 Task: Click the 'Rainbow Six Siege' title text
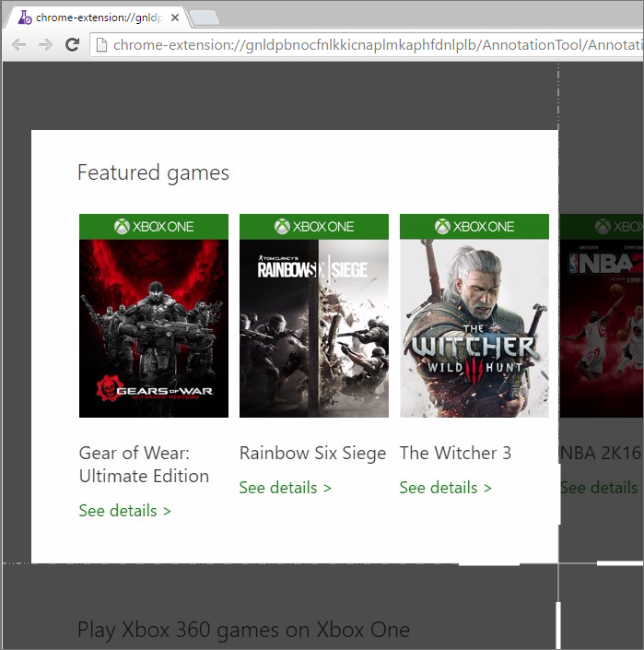point(312,453)
